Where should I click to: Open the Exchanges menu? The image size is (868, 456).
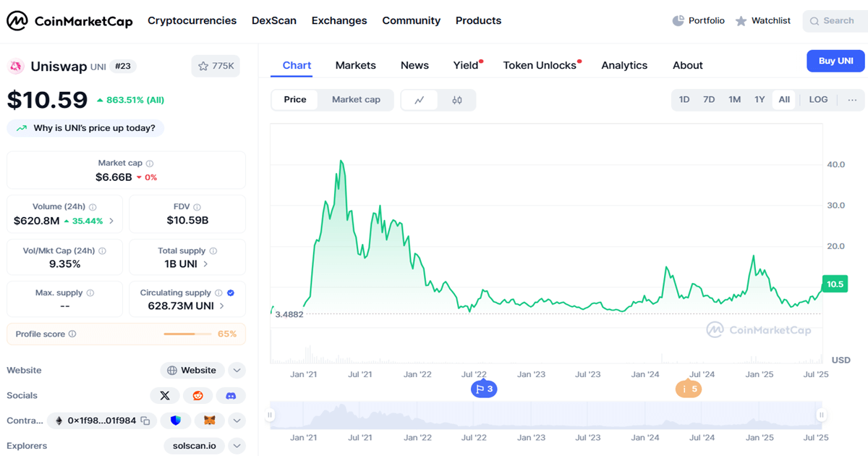(x=339, y=21)
